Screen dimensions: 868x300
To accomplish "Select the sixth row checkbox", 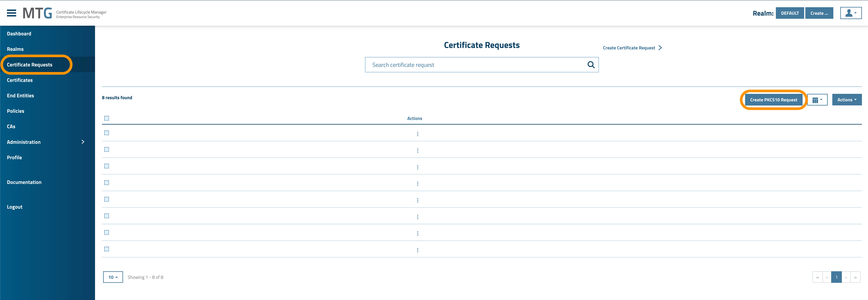I will (x=106, y=216).
